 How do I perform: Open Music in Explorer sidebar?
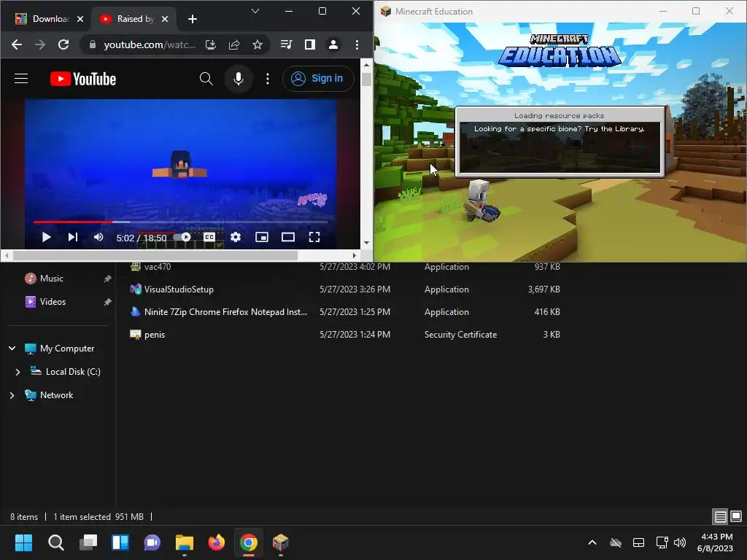coord(52,279)
